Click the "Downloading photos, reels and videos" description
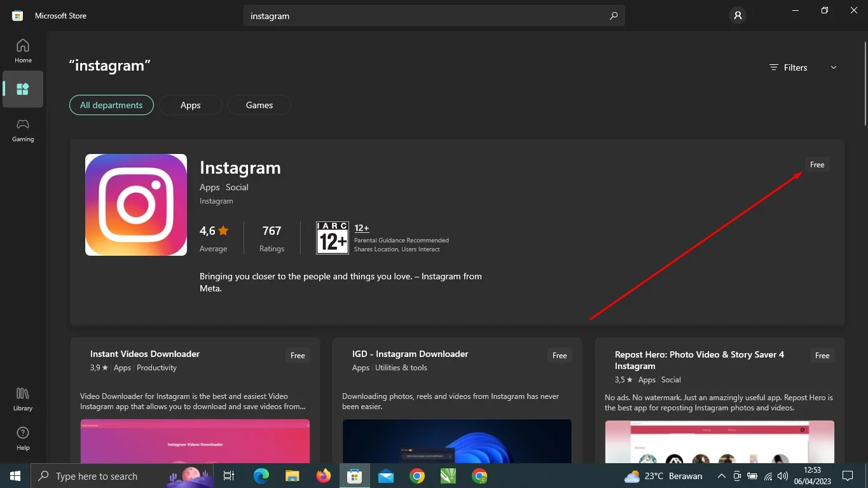Viewport: 868px width, 488px height. pos(451,401)
